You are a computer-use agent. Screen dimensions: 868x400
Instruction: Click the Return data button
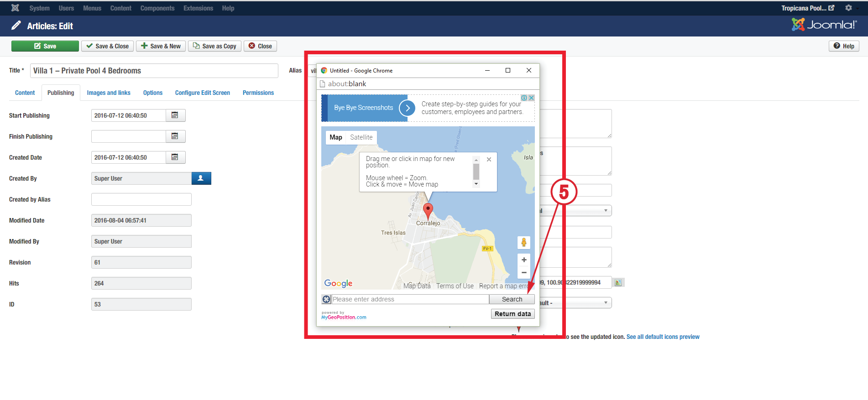513,314
